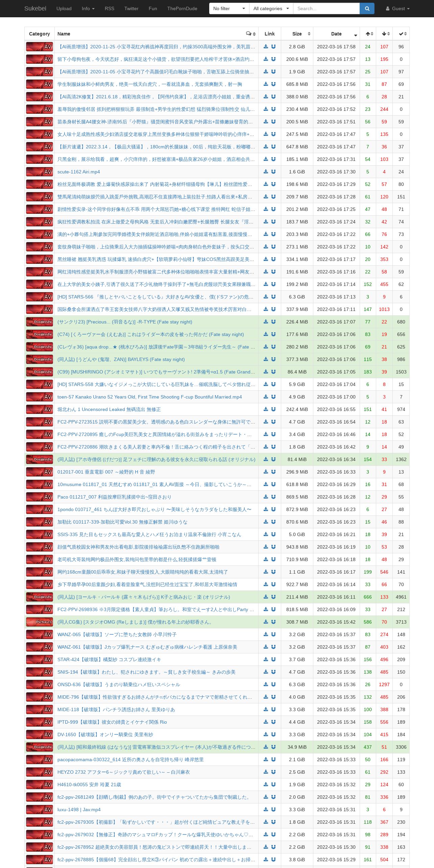434x868 pixels.
Task: Open magnet link for IPTD-999 row
Action: tap(273, 722)
